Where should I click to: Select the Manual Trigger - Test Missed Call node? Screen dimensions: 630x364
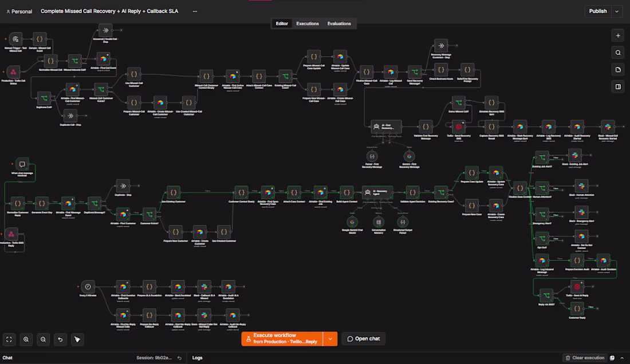tap(15, 39)
